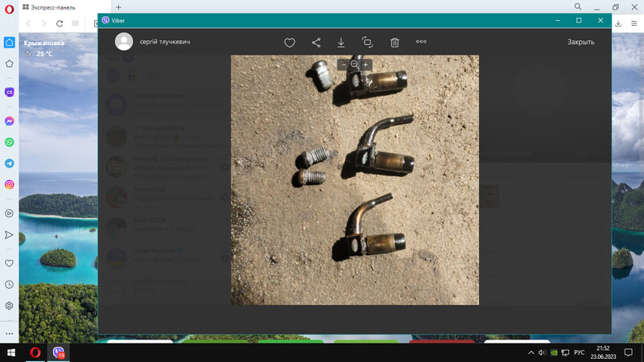
Task: Open Opera tab search magnifier
Action: pyautogui.click(x=578, y=7)
